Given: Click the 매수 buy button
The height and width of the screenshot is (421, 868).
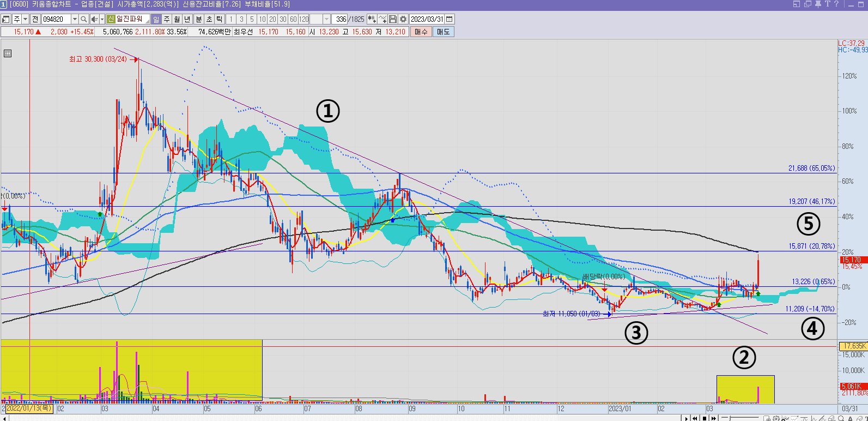Looking at the screenshot, I should [421, 32].
